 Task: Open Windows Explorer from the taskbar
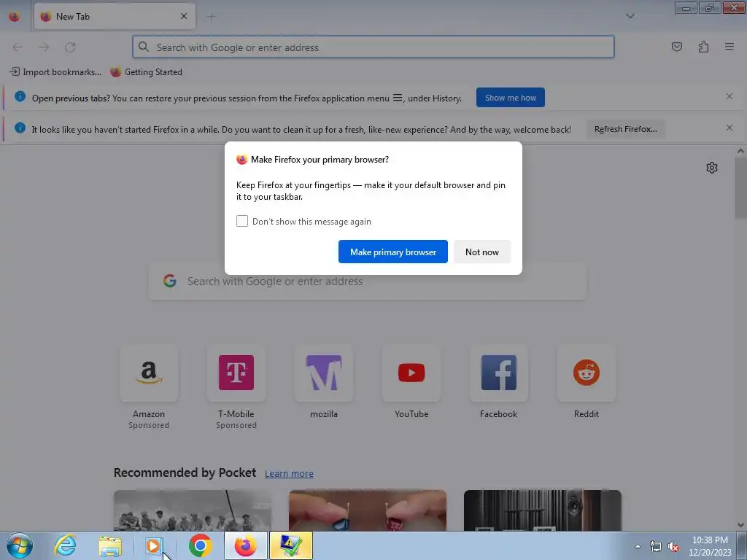(x=110, y=545)
